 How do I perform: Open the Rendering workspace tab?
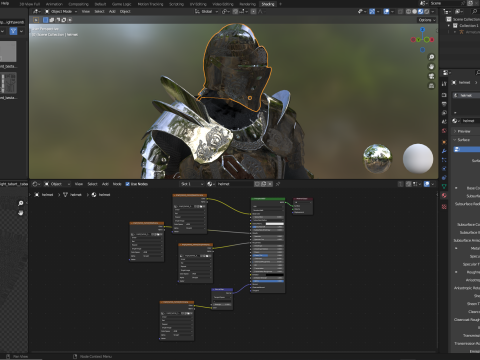pos(247,4)
